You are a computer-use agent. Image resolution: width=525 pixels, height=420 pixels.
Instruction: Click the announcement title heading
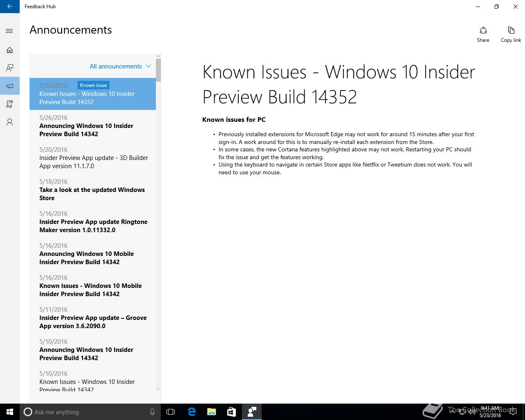pos(339,84)
